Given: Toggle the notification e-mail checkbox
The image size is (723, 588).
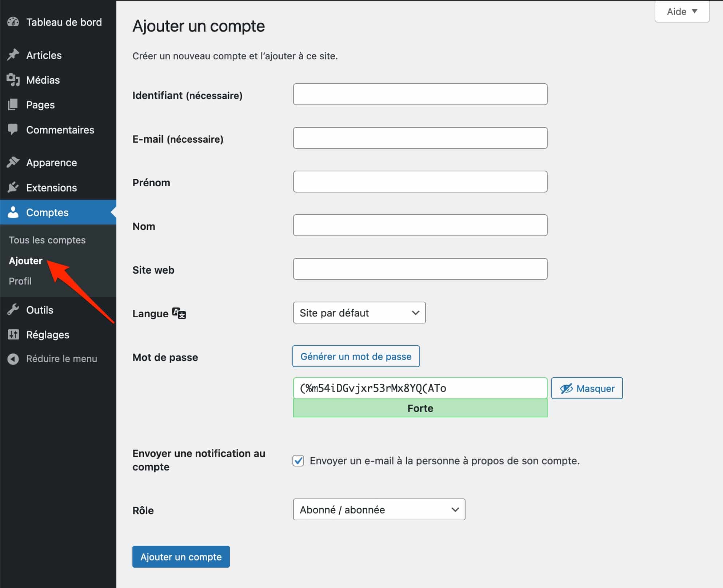Looking at the screenshot, I should [298, 461].
